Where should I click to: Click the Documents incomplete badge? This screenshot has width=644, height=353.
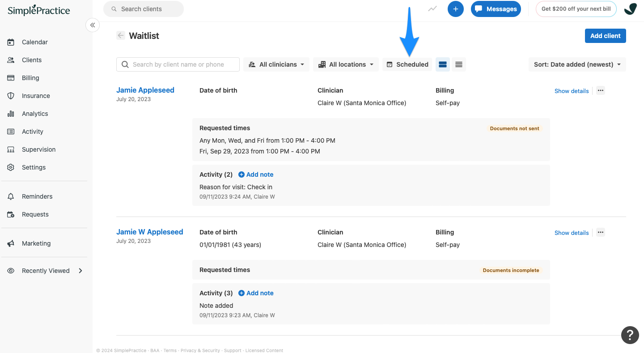coord(511,270)
